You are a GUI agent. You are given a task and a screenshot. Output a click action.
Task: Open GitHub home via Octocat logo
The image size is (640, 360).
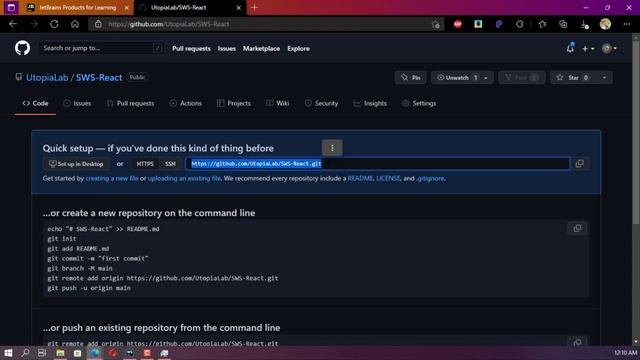click(x=22, y=48)
